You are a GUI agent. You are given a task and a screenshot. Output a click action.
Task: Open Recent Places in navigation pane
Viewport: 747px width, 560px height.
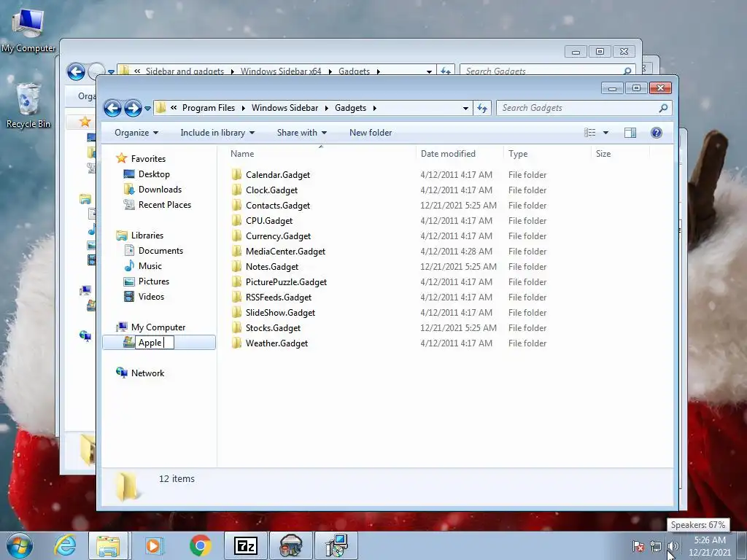165,205
